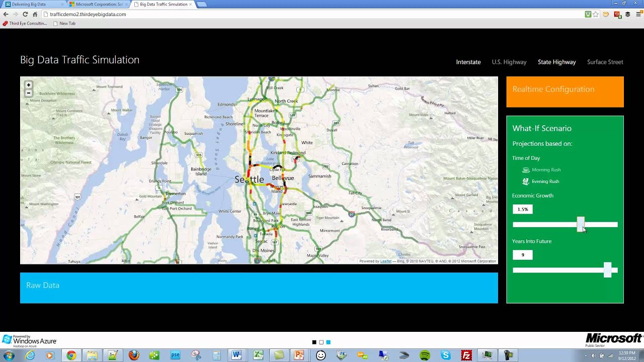Go back in the browser
The image size is (644, 362).
tap(6, 15)
